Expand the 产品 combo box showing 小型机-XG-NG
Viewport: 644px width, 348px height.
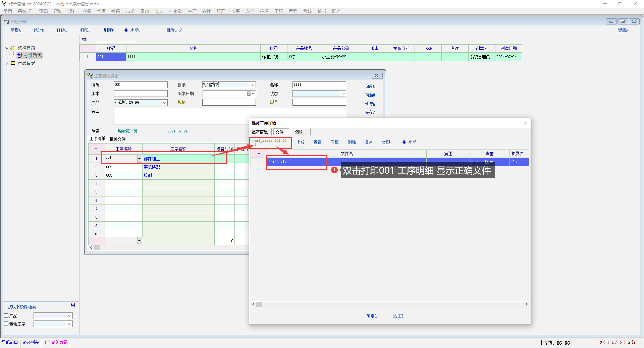pos(164,103)
